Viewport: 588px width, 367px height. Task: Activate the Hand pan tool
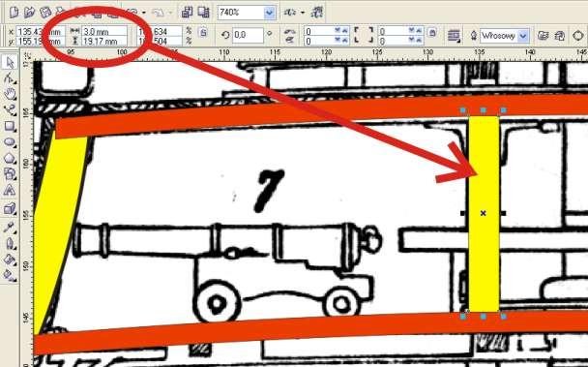click(x=10, y=94)
